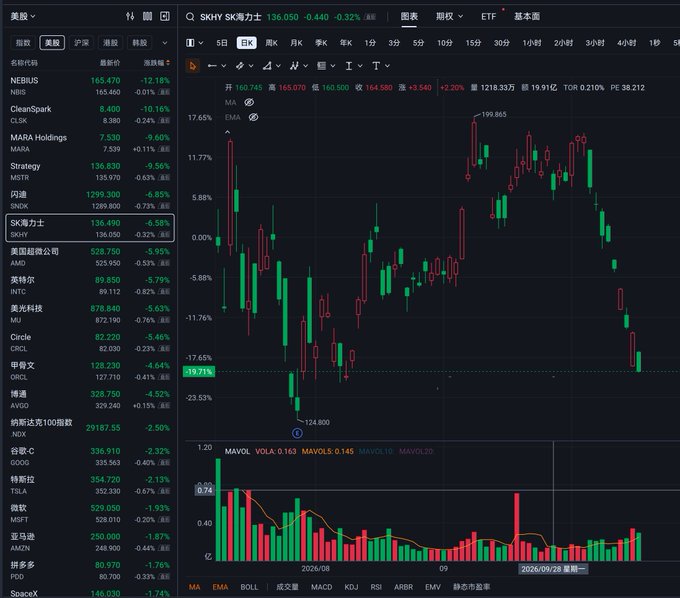
Task: Enable KDJ indicator
Action: tap(351, 587)
